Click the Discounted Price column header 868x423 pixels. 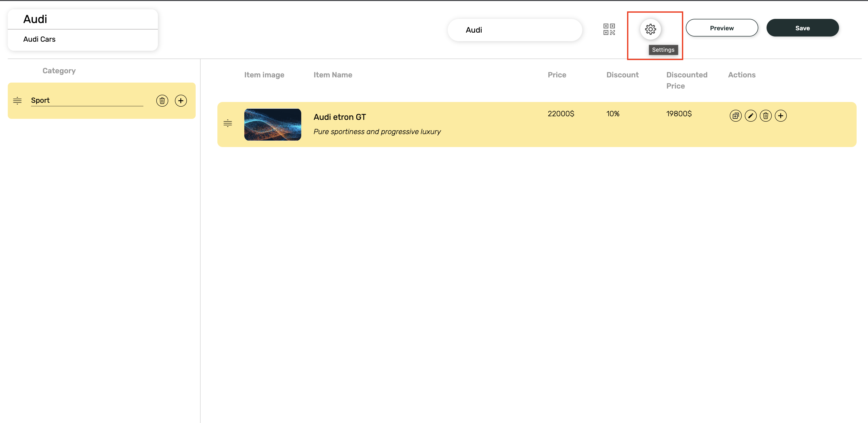click(687, 80)
